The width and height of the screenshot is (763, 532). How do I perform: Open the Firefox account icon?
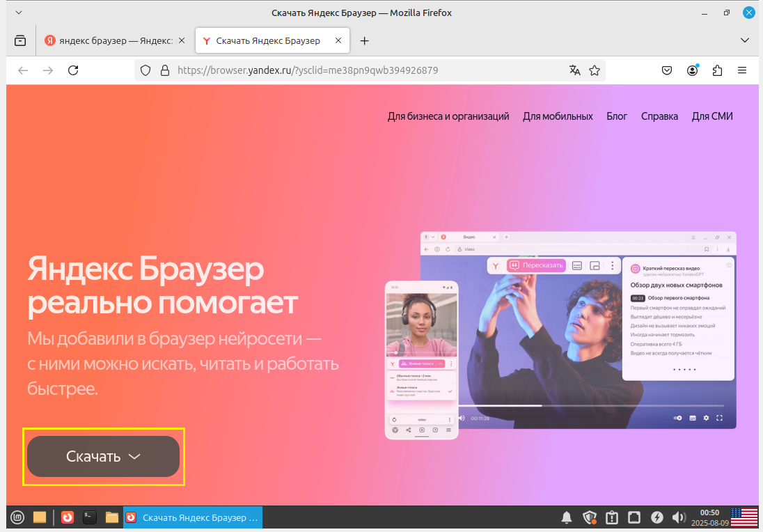pyautogui.click(x=692, y=70)
